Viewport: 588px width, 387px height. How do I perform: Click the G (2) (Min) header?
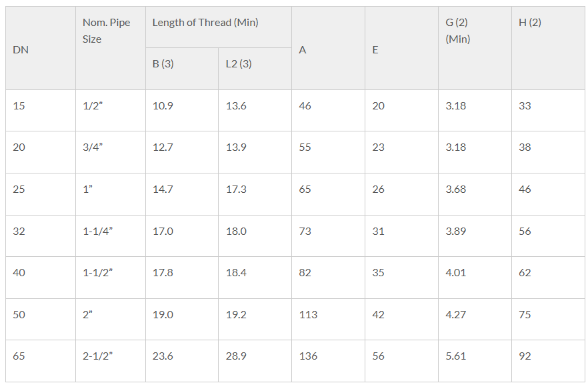[x=475, y=48]
